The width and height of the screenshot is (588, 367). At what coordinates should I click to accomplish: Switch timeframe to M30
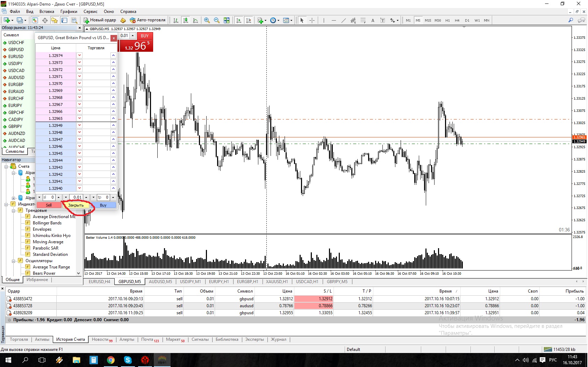pos(438,20)
